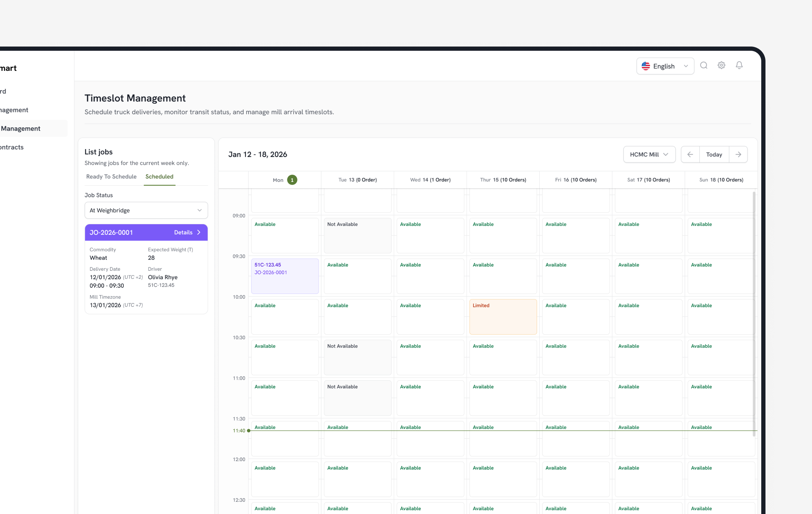Click delivery date 12/01/2026

(105, 277)
